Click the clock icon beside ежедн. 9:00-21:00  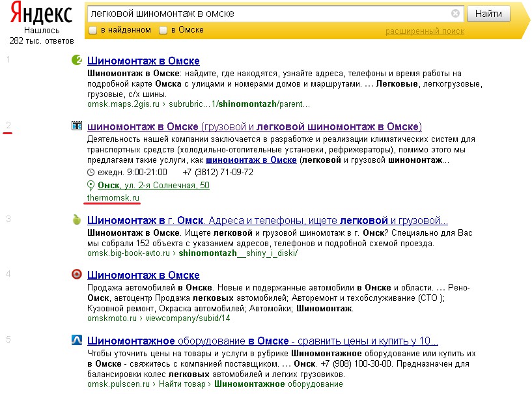coord(91,173)
